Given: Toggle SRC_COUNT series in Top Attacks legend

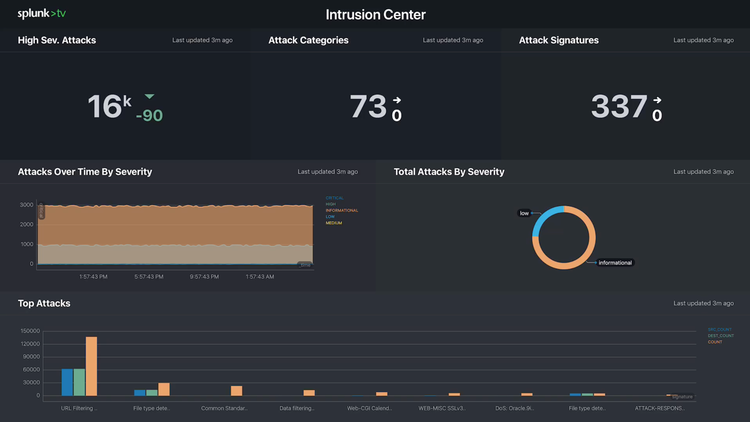Looking at the screenshot, I should point(720,329).
